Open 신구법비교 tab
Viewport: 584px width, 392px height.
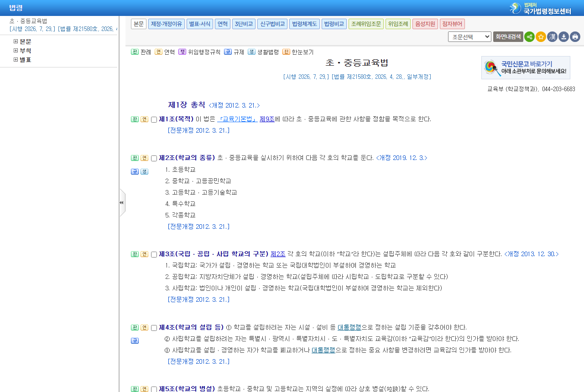[272, 24]
